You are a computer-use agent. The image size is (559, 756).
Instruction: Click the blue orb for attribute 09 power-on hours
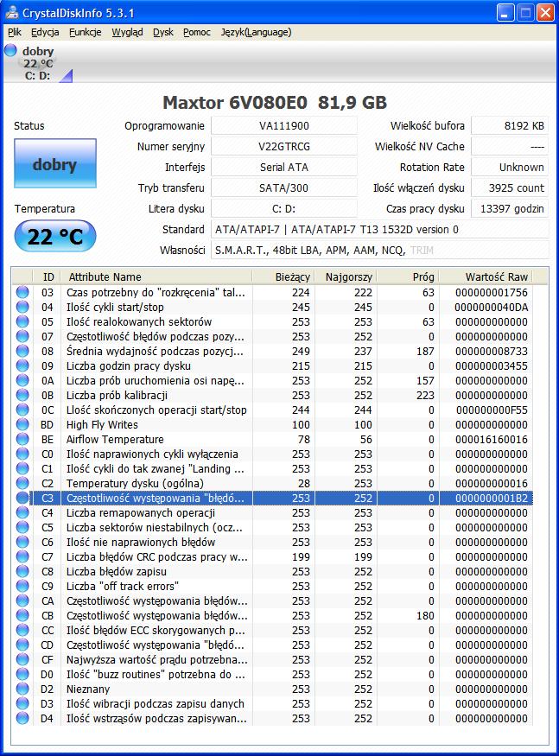pos(22,365)
